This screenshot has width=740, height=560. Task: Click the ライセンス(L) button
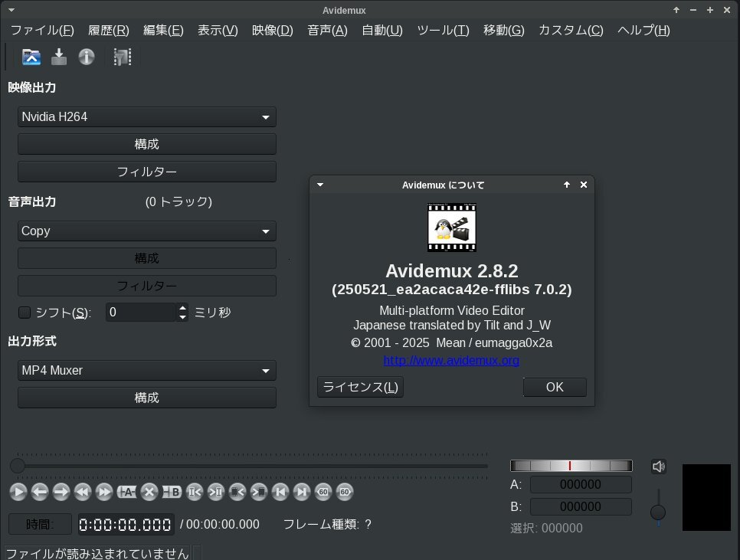tap(360, 387)
